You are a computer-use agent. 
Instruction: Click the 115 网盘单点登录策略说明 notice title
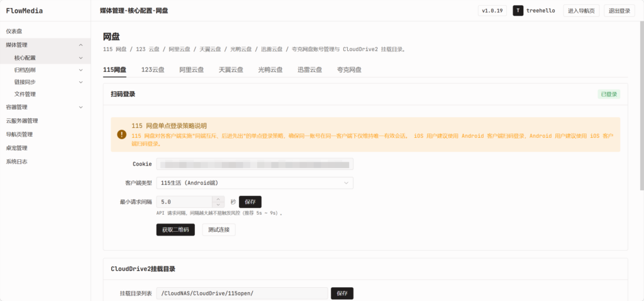pos(169,126)
